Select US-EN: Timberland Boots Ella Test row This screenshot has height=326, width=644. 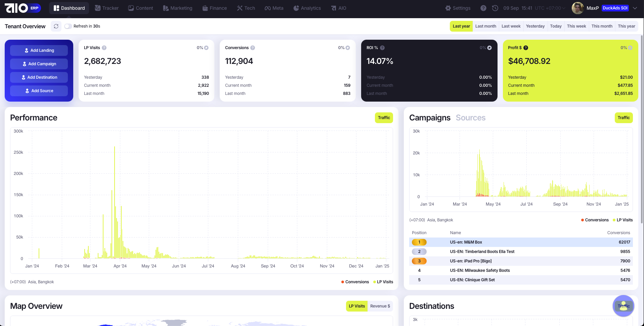point(521,252)
